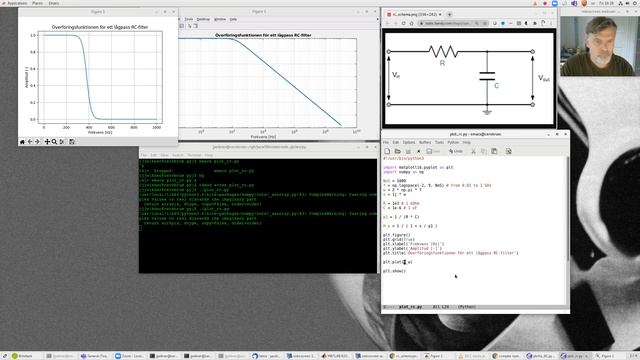This screenshot has width=640, height=360.
Task: Save buffer with Emacs Save icon
Action: pyautogui.click(x=433, y=151)
